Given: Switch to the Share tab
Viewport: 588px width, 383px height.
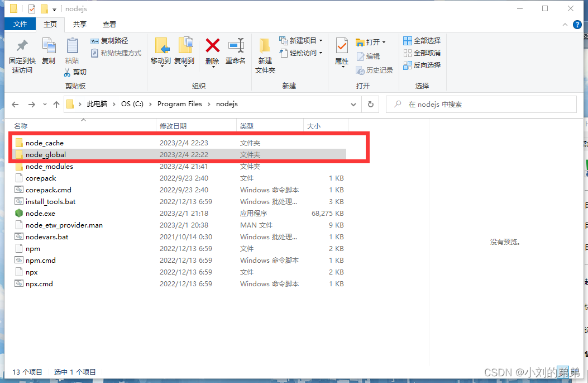Looking at the screenshot, I should pyautogui.click(x=79, y=25).
